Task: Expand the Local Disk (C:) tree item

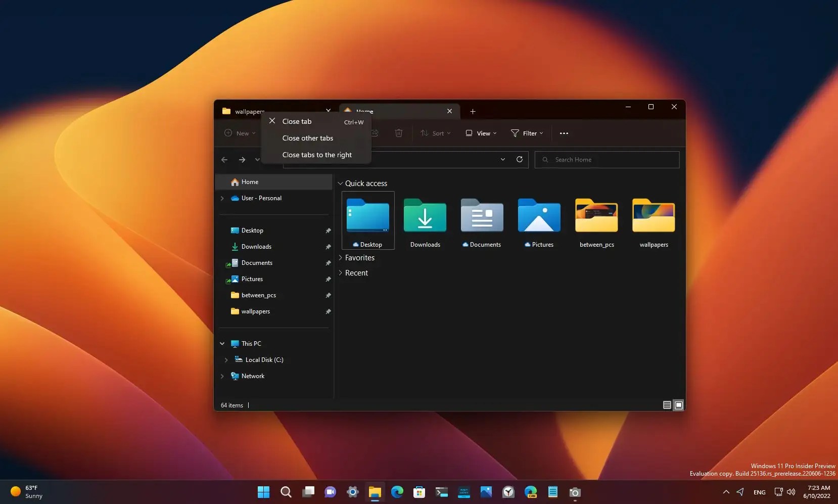Action: pos(226,359)
